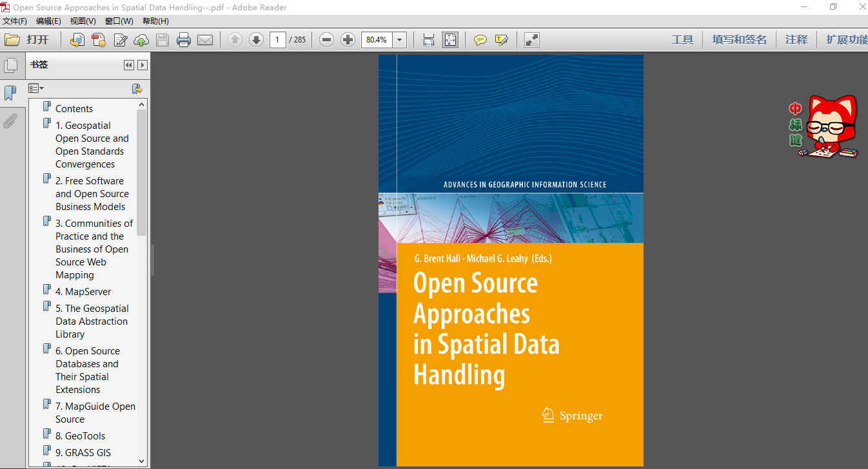868x469 pixels.
Task: Click the new bookmark icon
Action: (x=137, y=89)
